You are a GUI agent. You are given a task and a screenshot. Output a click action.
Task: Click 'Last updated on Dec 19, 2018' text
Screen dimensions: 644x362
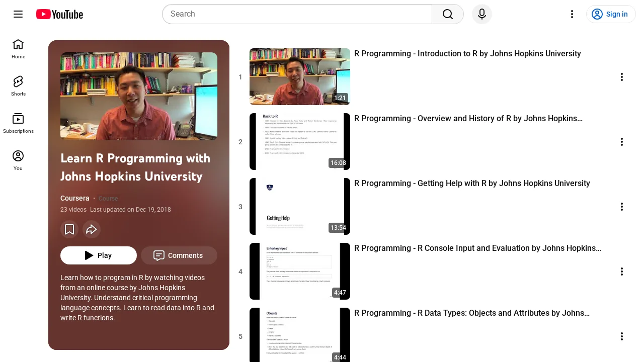coord(130,210)
